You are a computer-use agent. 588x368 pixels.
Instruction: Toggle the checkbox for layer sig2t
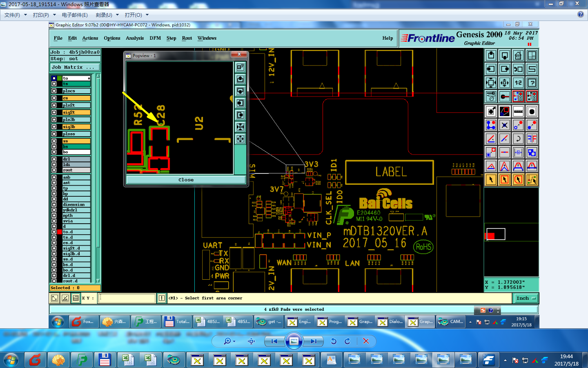click(x=54, y=112)
